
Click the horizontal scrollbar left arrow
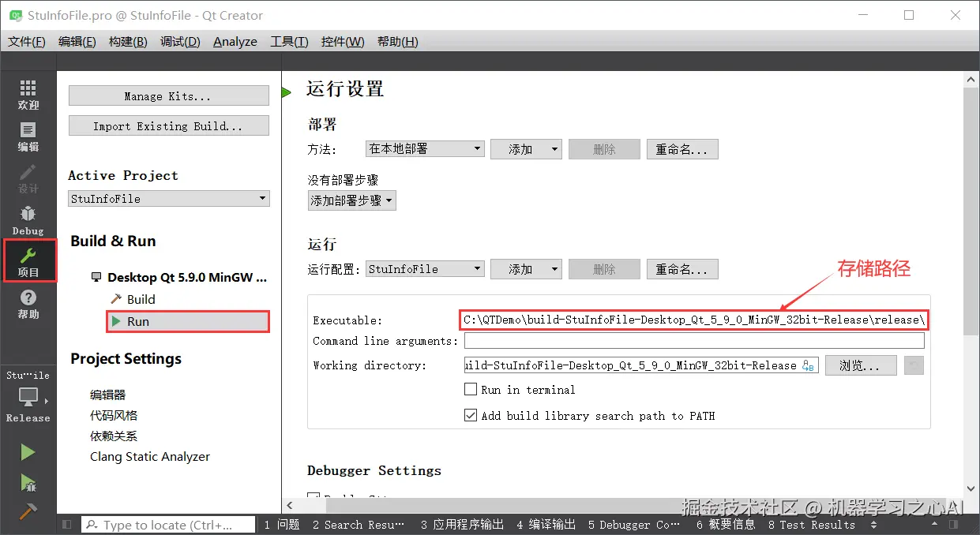point(290,505)
